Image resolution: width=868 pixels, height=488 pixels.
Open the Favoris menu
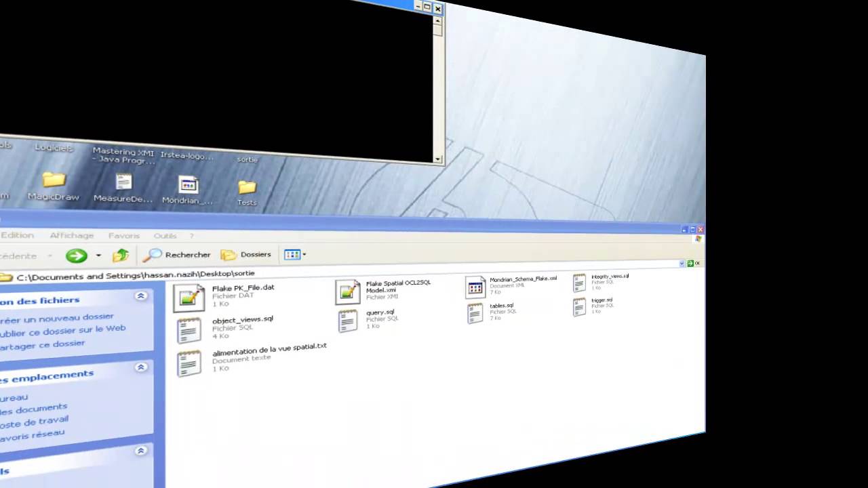(123, 235)
